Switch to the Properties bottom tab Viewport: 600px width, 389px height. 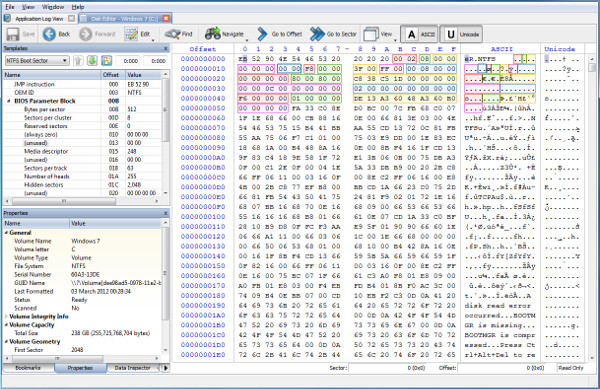(x=80, y=368)
